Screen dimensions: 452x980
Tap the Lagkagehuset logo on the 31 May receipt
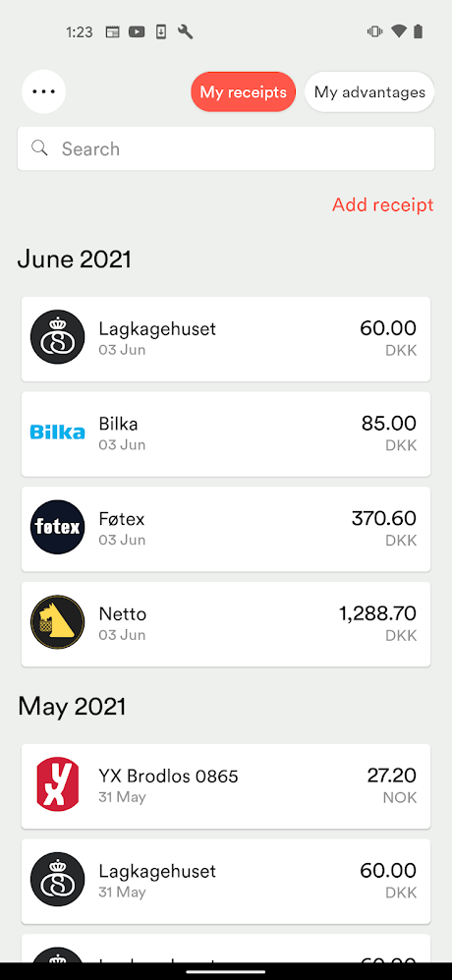[58, 880]
